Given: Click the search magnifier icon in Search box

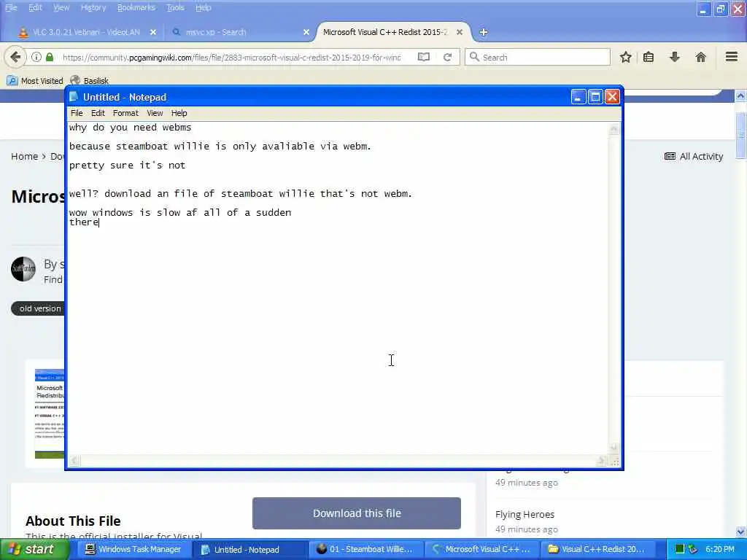Looking at the screenshot, I should (x=474, y=57).
